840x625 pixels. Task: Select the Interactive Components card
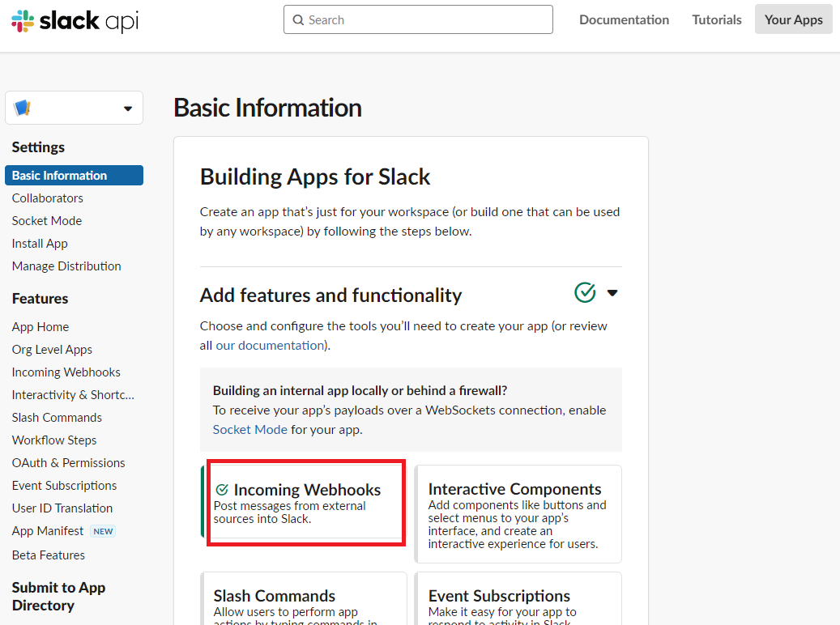[x=518, y=513]
